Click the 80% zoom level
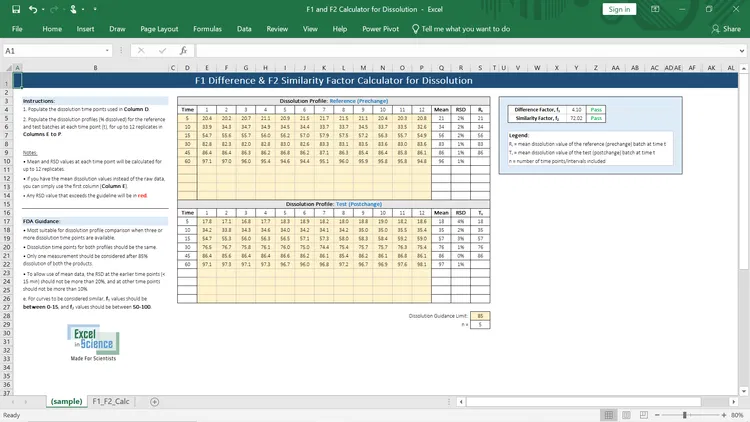750x422 pixels. click(737, 415)
